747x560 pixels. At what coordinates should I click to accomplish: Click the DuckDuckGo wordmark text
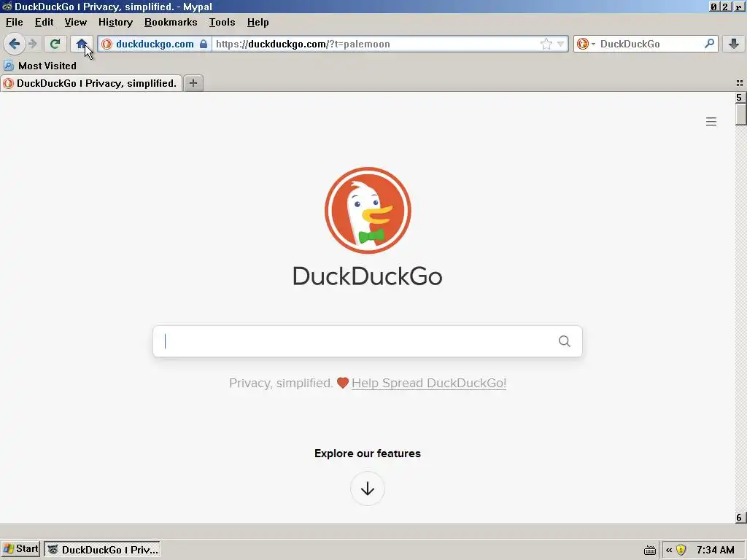[368, 276]
